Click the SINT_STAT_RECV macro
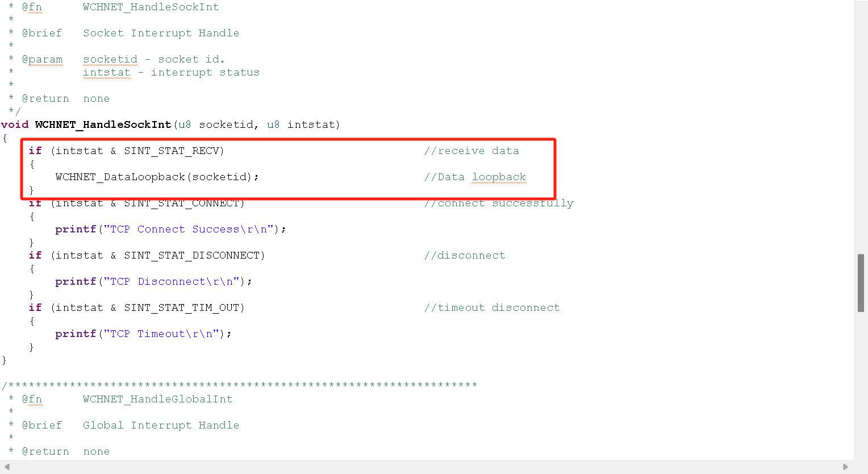 point(172,151)
